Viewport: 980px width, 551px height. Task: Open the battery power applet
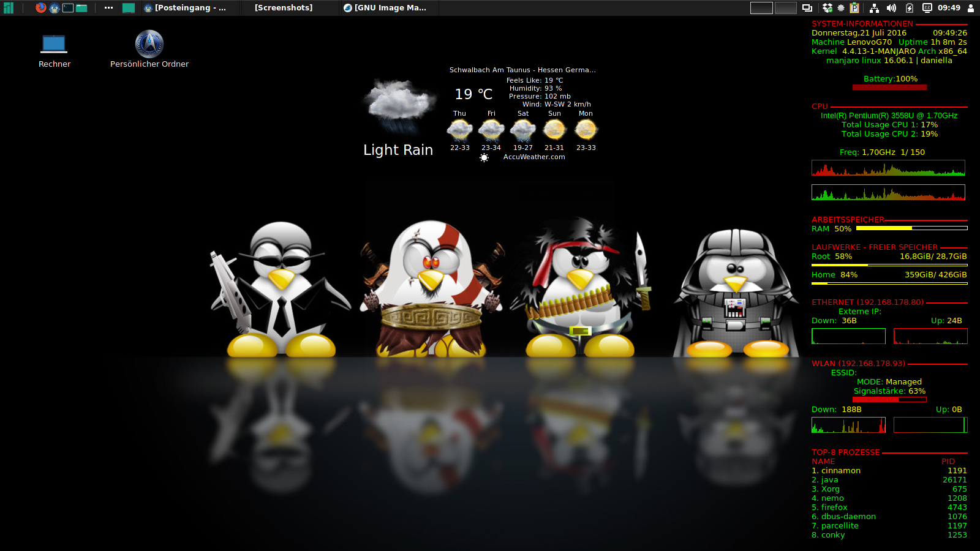[x=910, y=8]
